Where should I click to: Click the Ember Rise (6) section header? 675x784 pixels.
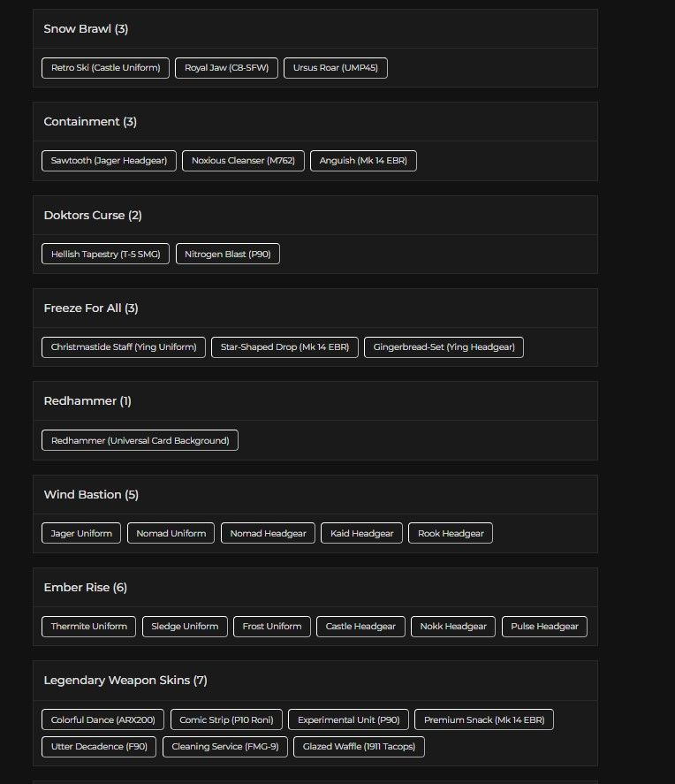(x=86, y=588)
